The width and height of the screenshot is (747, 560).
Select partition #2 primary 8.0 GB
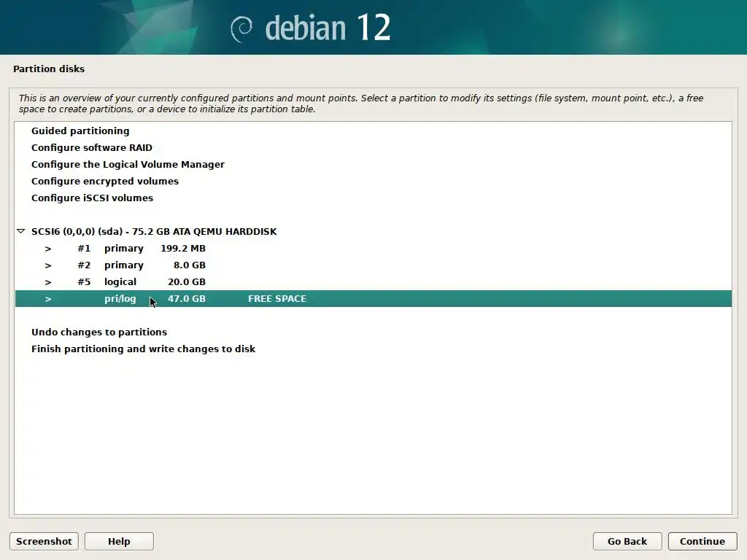(x=373, y=265)
